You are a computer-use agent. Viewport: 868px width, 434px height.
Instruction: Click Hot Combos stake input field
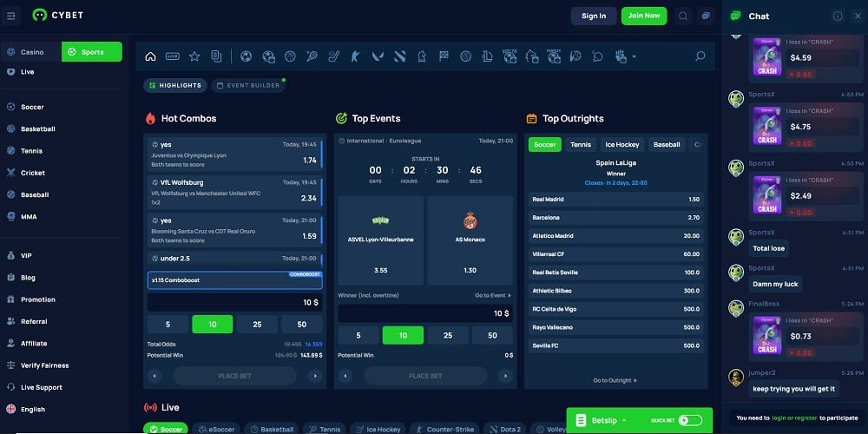click(234, 303)
